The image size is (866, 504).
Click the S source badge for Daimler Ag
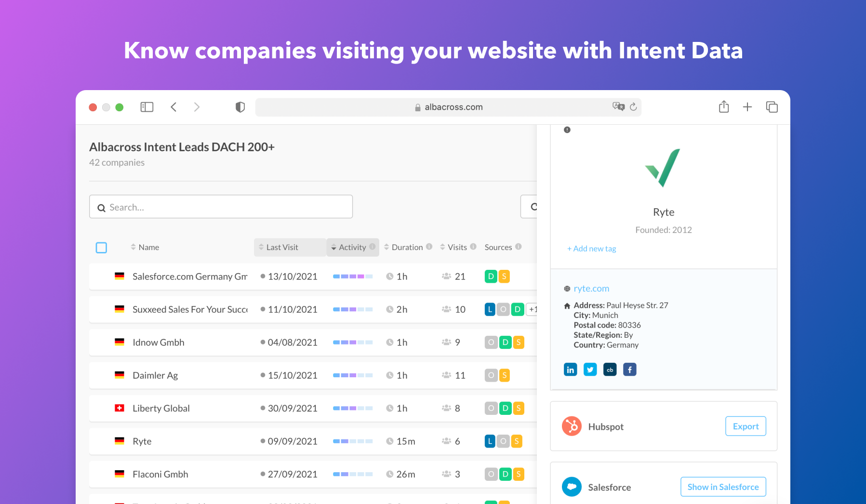point(504,375)
